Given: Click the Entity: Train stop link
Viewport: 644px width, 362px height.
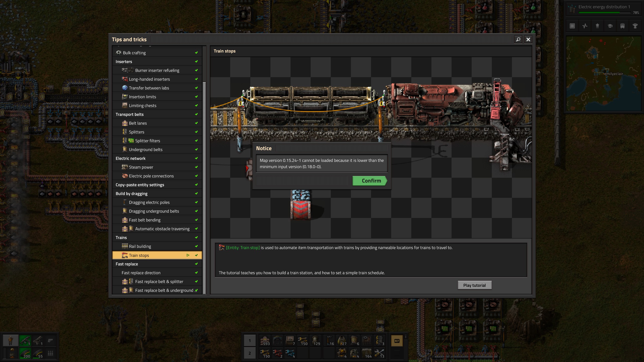Looking at the screenshot, I should click(243, 248).
